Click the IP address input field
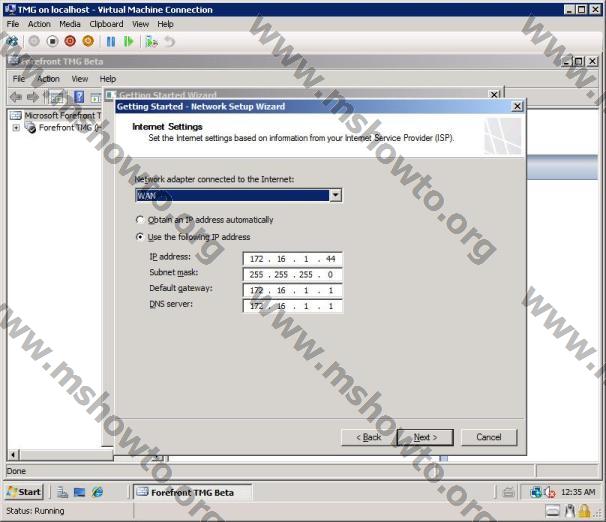 [293, 259]
